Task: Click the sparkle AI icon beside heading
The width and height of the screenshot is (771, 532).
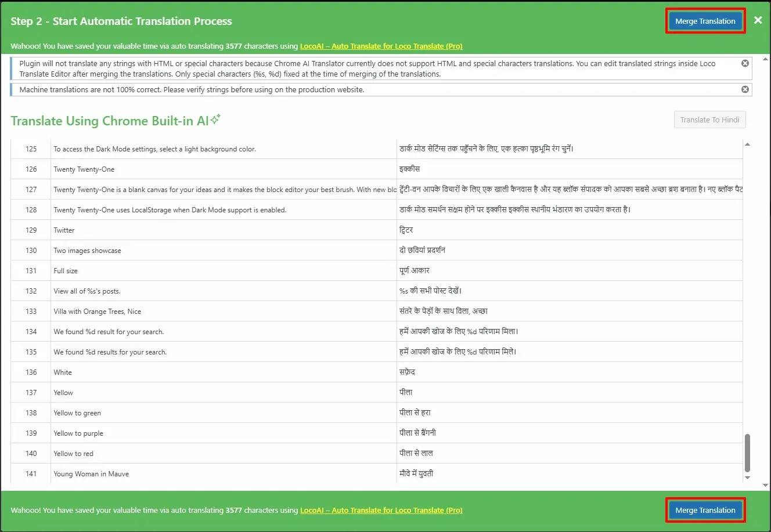Action: 215,119
